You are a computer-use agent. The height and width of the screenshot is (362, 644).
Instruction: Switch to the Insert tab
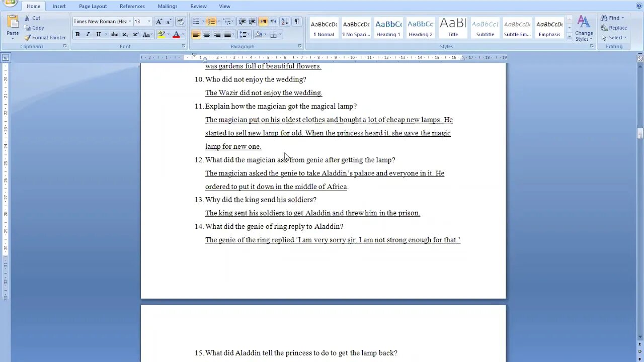[x=59, y=6]
